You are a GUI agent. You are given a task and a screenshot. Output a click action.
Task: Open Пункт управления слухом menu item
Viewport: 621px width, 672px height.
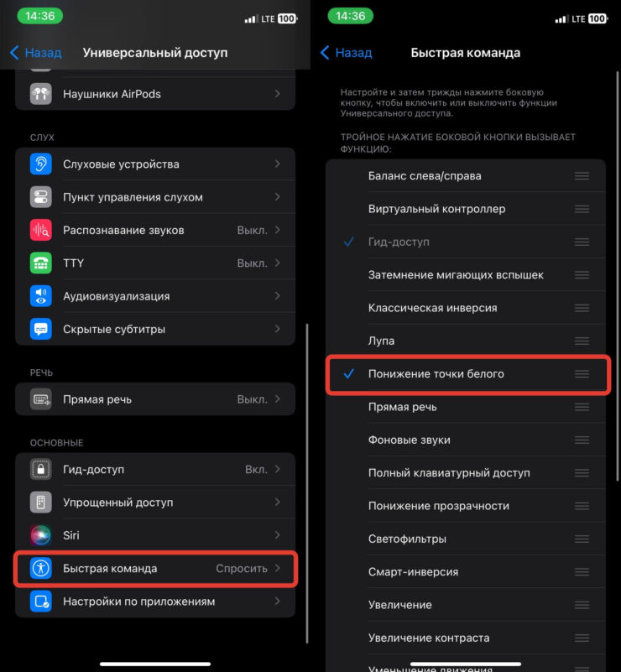click(x=155, y=197)
